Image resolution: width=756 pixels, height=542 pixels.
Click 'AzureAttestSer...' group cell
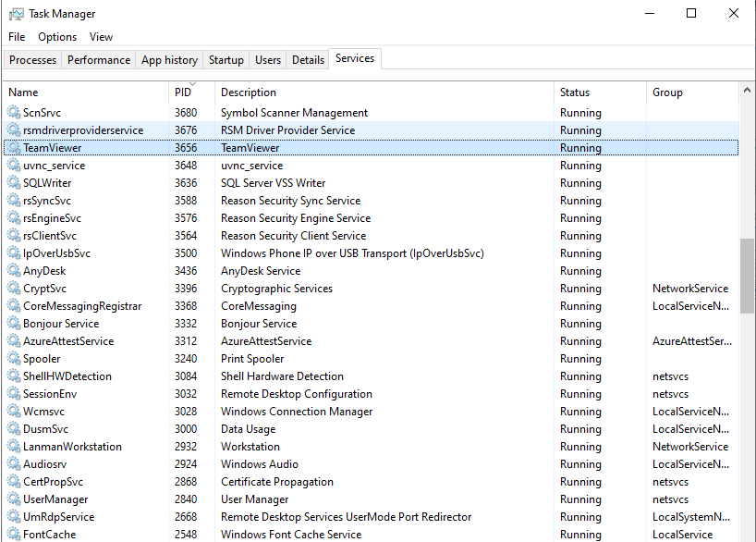(692, 341)
